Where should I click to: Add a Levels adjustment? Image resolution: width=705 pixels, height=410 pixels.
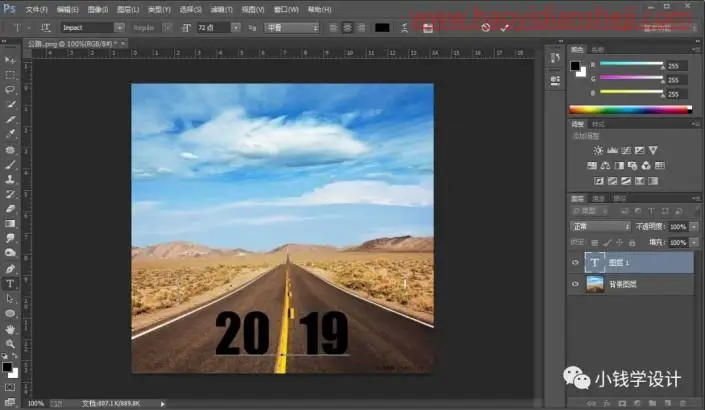point(612,150)
